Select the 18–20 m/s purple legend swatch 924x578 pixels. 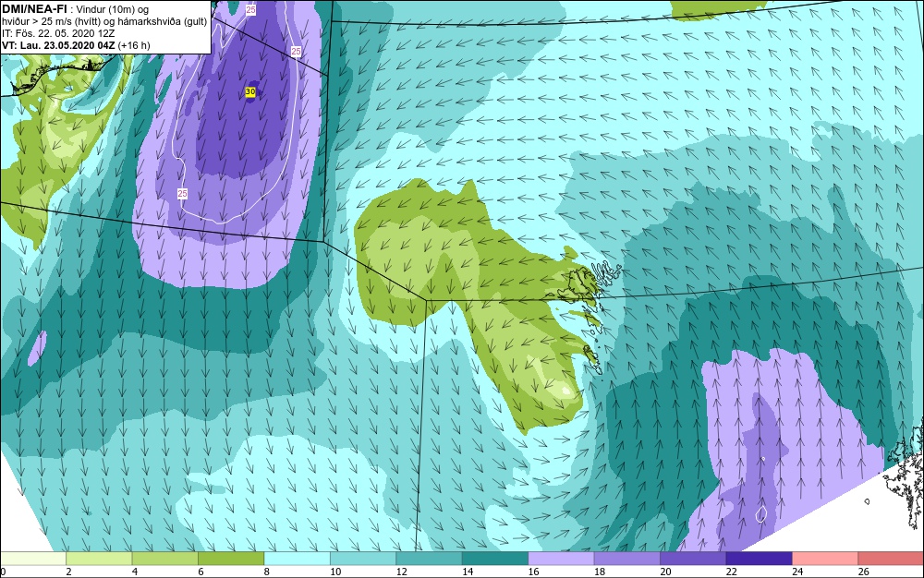[627, 559]
